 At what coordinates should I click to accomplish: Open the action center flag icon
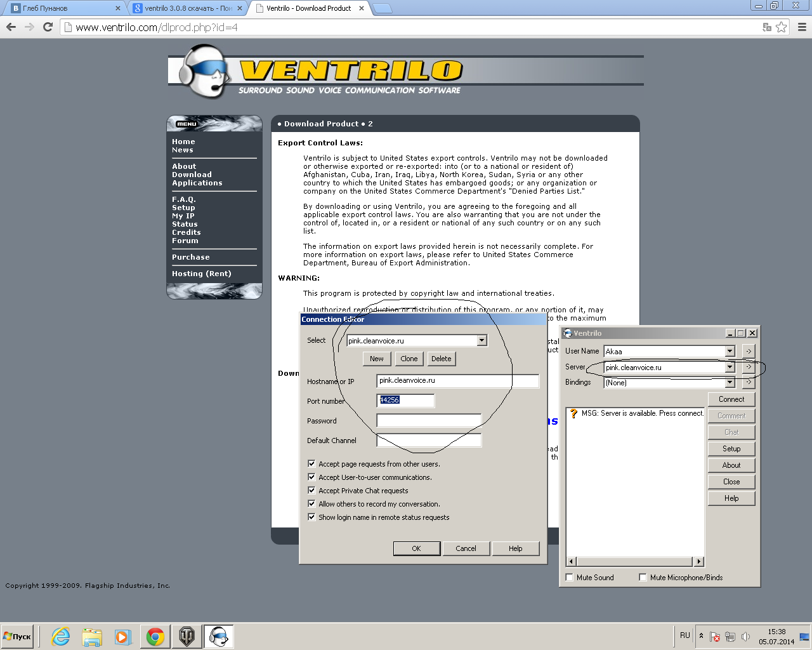tap(715, 637)
